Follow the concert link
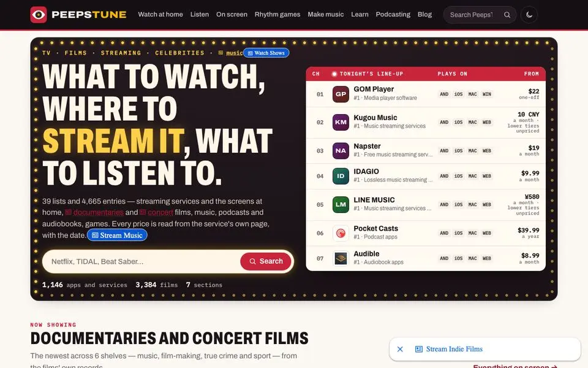Screen dimensions: 588x368 click(160, 213)
